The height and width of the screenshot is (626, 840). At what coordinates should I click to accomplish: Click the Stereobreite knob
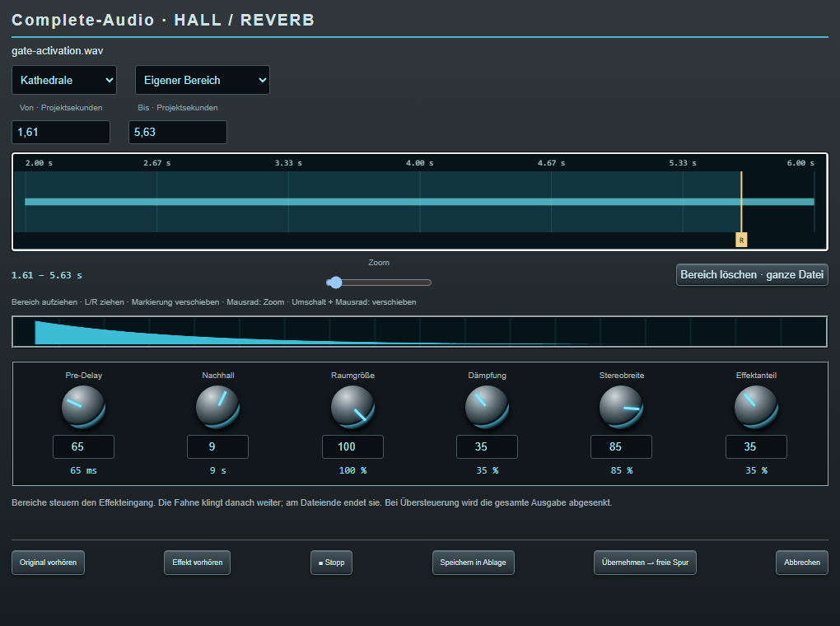[622, 407]
